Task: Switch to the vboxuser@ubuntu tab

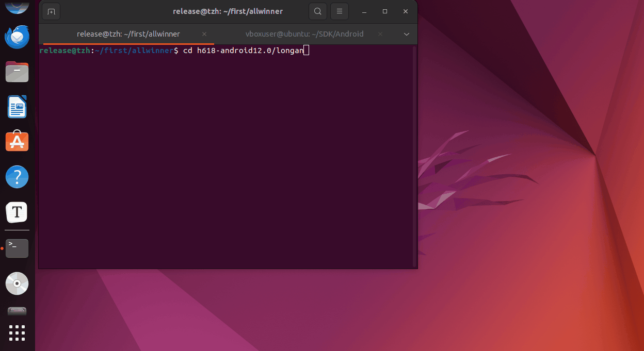Action: coord(304,34)
